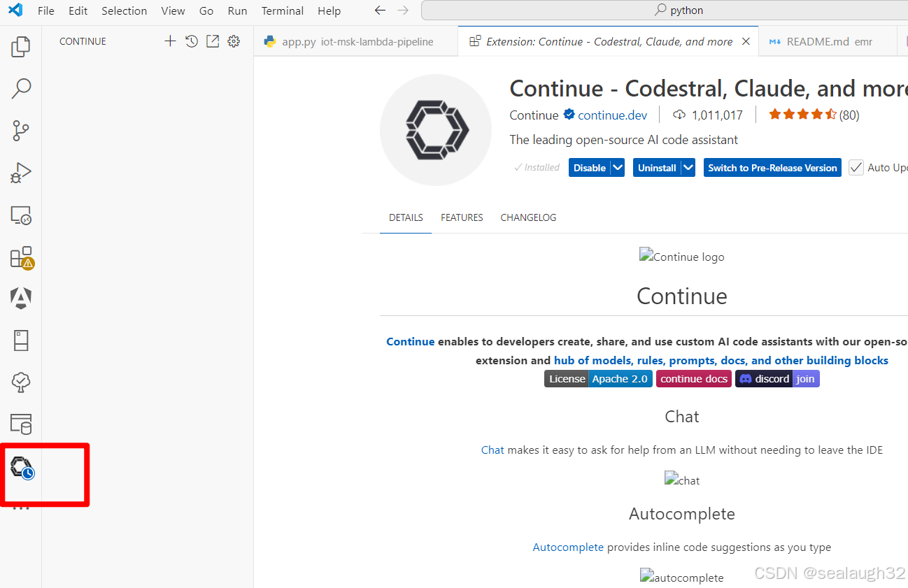The image size is (908, 588).
Task: Open the Selection menu
Action: pyautogui.click(x=125, y=10)
